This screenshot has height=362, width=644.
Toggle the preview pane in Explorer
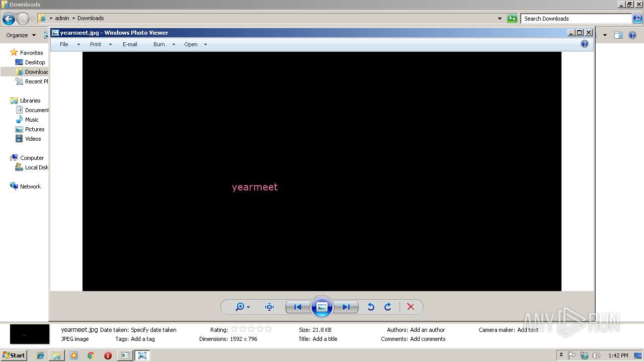(x=618, y=35)
